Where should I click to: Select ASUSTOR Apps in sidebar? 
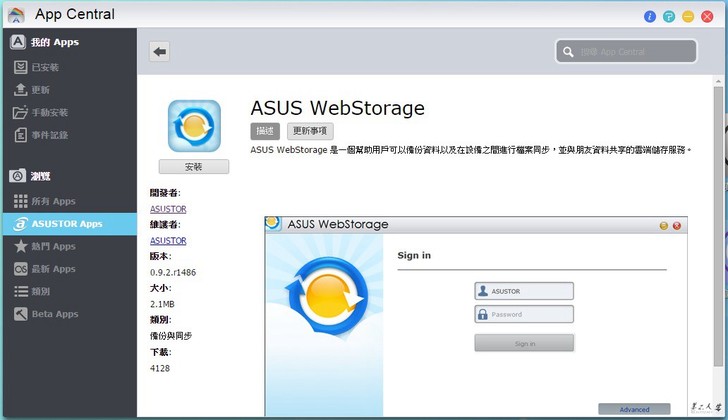coord(66,224)
